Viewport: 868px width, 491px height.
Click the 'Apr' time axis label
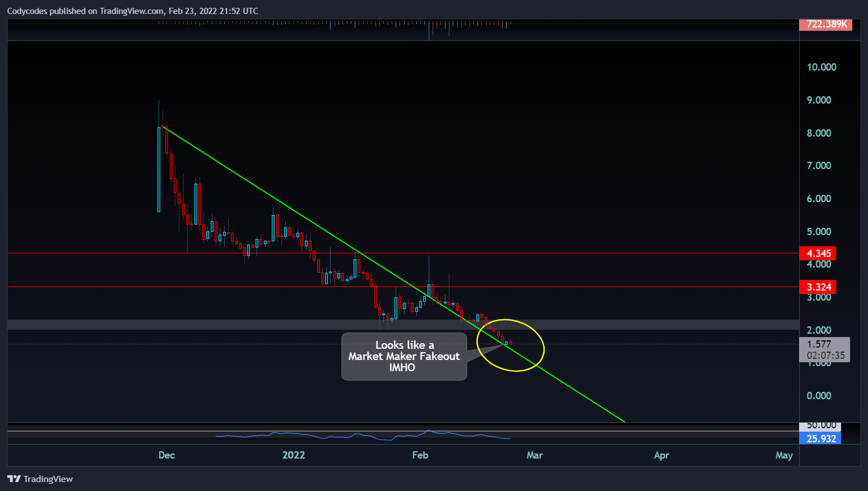click(x=662, y=455)
